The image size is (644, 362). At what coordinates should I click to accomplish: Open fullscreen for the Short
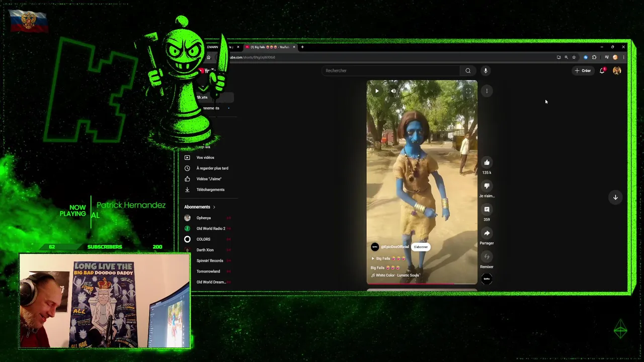tap(468, 91)
